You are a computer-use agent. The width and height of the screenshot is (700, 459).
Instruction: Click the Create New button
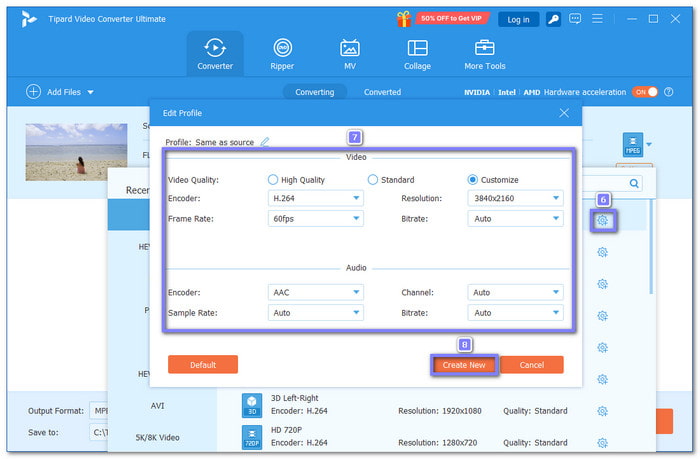(464, 365)
